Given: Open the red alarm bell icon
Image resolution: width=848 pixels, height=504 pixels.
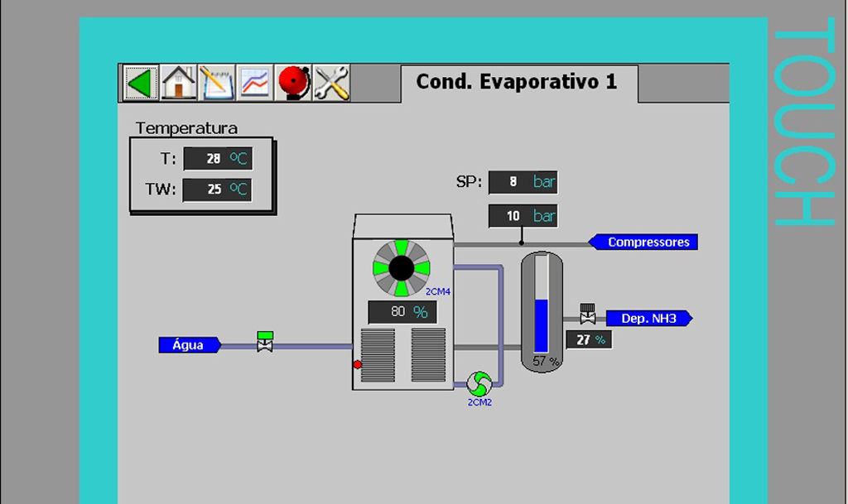Looking at the screenshot, I should 293,83.
